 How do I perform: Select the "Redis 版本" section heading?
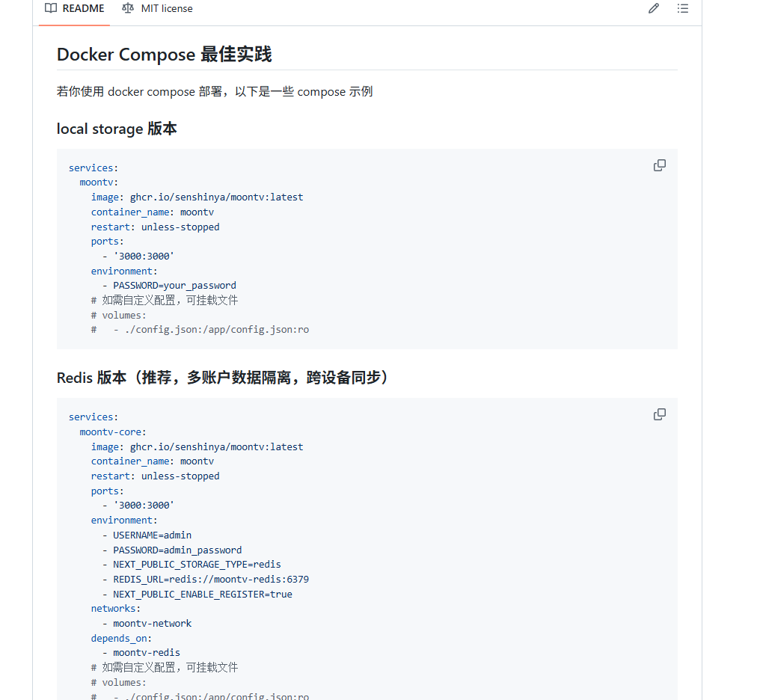click(223, 378)
